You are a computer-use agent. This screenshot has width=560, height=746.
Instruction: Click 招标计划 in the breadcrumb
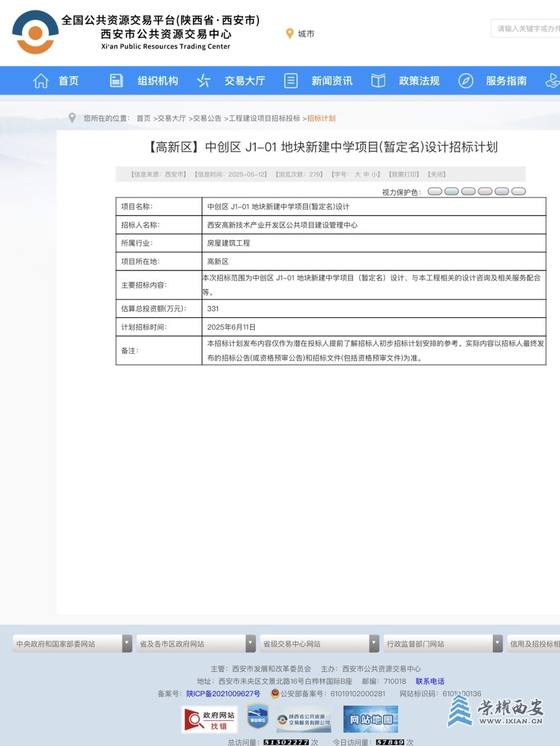(x=321, y=118)
